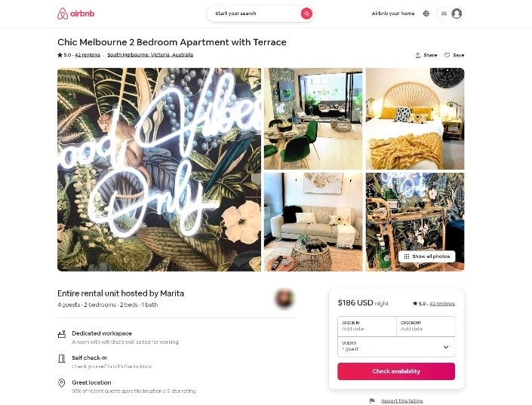Click the user profile avatar icon
This screenshot has height=405, width=532.
click(457, 14)
